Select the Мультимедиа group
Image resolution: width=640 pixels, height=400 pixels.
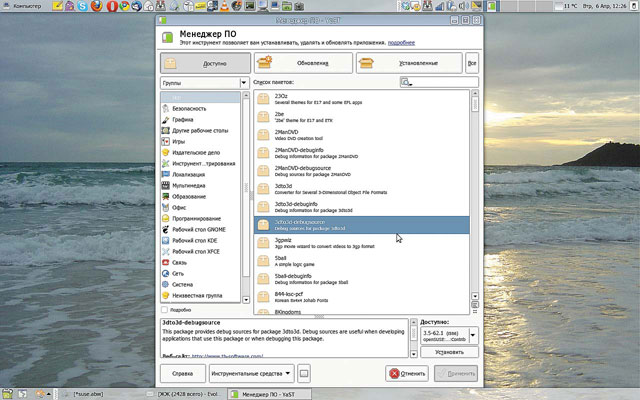click(x=200, y=186)
